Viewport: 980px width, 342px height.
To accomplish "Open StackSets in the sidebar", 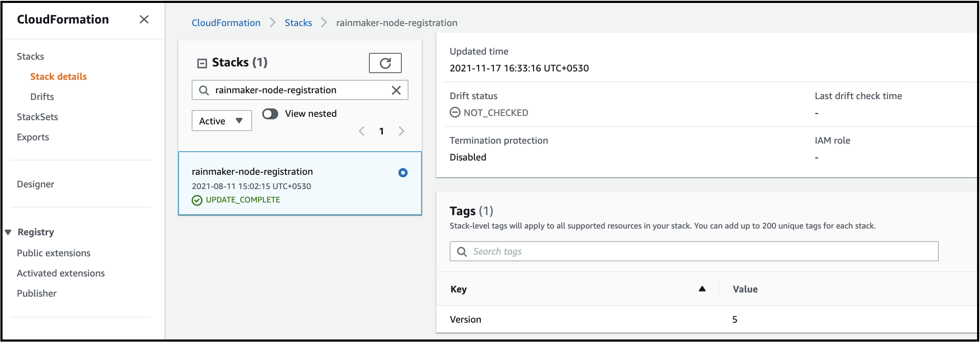I will click(37, 117).
